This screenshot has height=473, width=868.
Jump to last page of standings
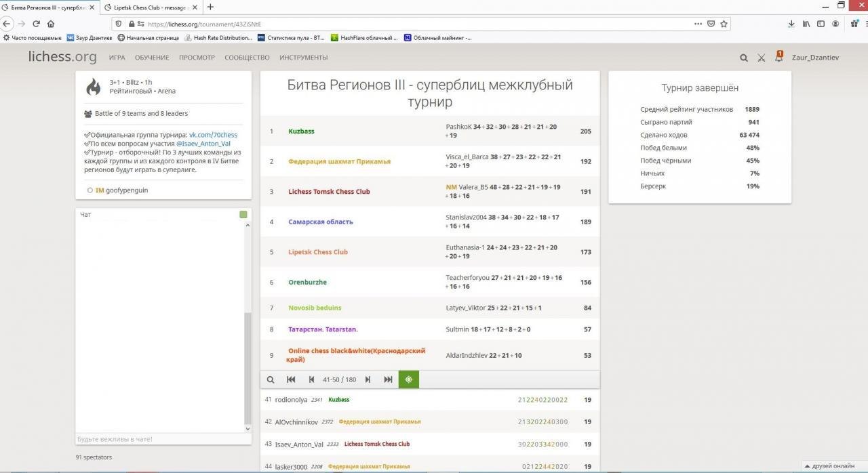click(x=388, y=379)
